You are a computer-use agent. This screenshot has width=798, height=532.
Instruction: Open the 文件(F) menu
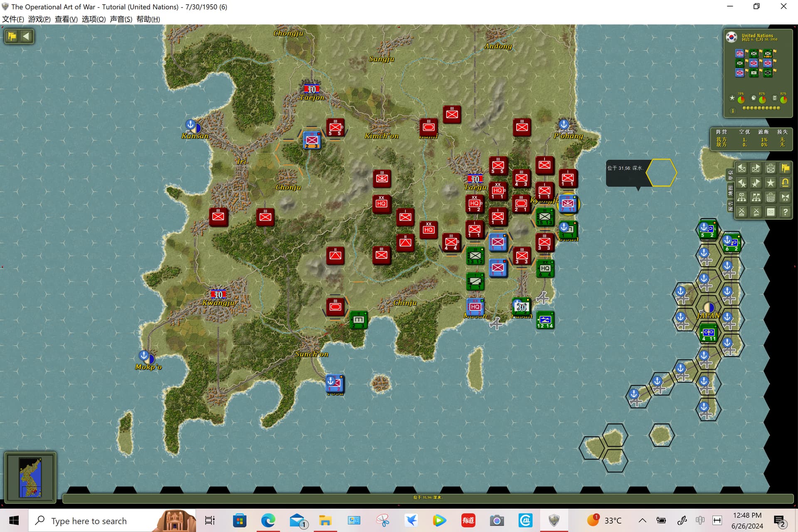pyautogui.click(x=13, y=19)
